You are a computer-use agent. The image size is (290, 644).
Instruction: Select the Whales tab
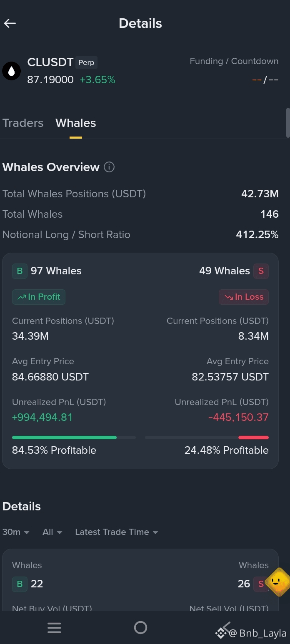point(76,123)
